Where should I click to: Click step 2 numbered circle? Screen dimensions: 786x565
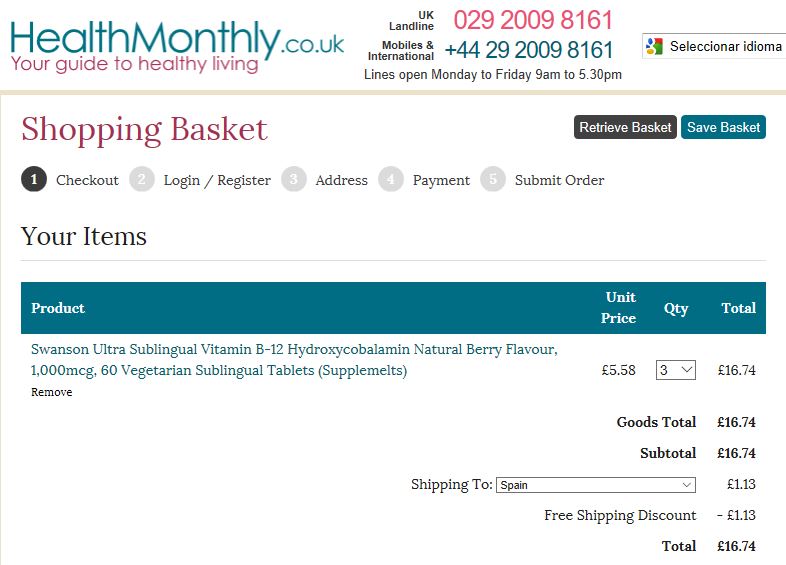[x=142, y=180]
